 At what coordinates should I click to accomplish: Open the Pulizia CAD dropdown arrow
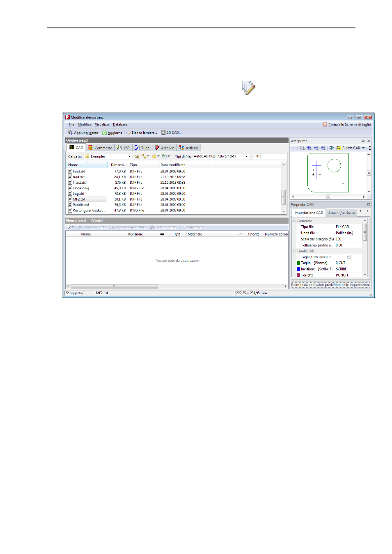click(x=363, y=148)
